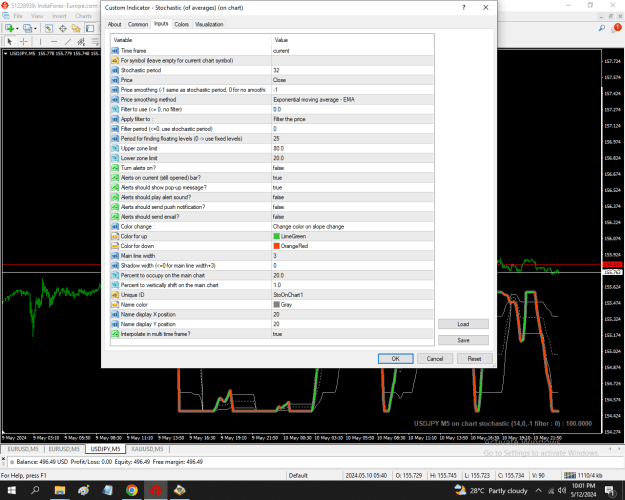This screenshot has width=625, height=500.
Task: Click the red MetaTrader taskbar icon
Action: [x=155, y=490]
